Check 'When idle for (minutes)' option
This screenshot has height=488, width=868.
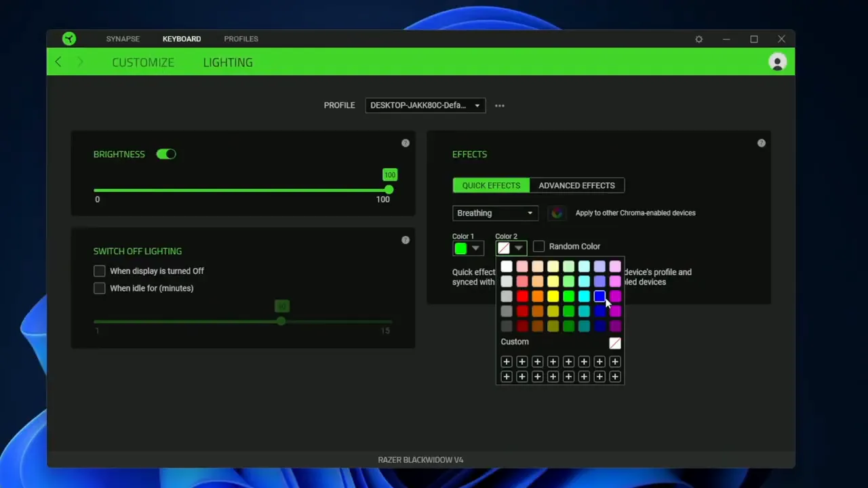pyautogui.click(x=100, y=289)
